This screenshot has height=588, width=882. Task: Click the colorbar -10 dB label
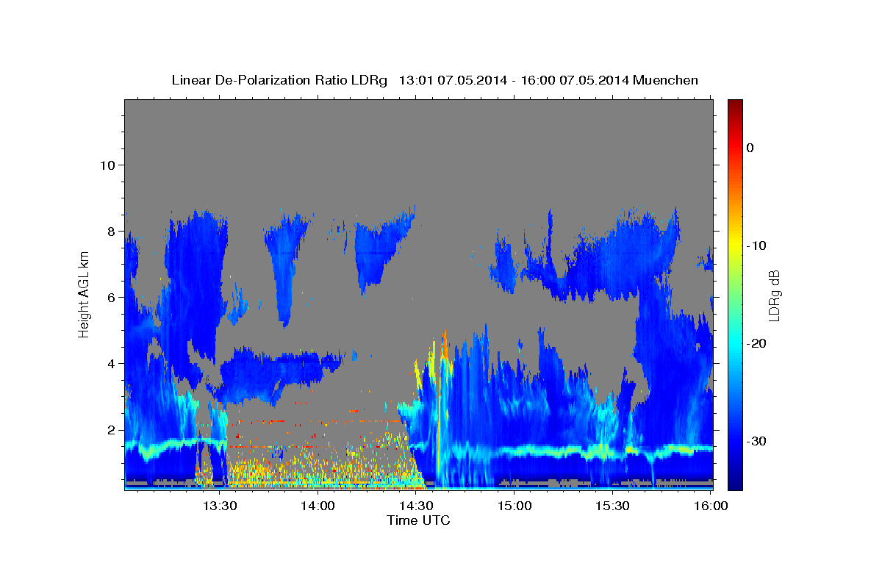pyautogui.click(x=756, y=245)
